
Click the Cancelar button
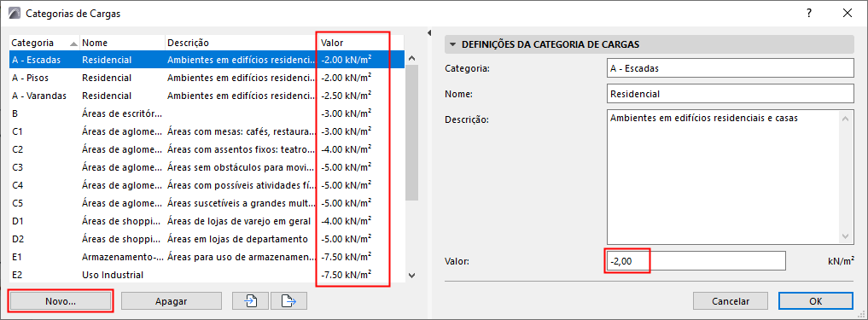pyautogui.click(x=730, y=301)
